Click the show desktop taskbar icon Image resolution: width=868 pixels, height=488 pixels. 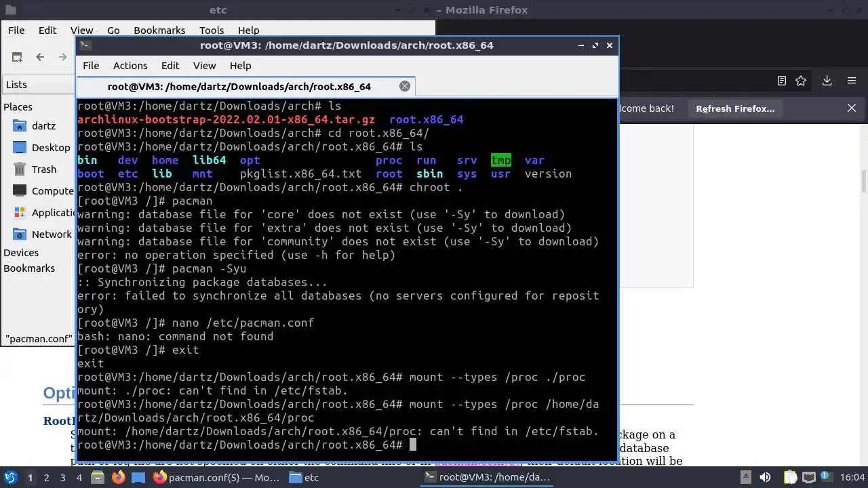138,477
